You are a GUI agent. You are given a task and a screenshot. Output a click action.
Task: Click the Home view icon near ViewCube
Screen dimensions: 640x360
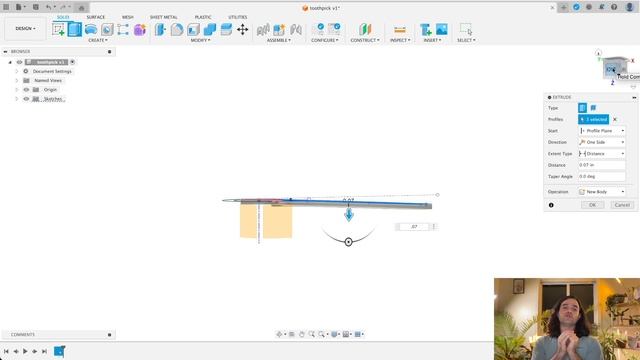(598, 53)
